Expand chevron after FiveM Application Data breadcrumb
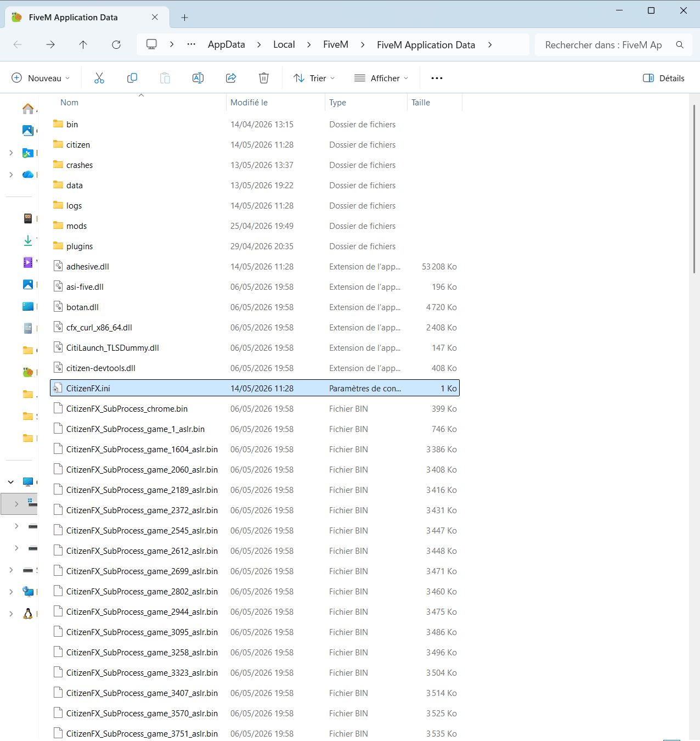 490,44
